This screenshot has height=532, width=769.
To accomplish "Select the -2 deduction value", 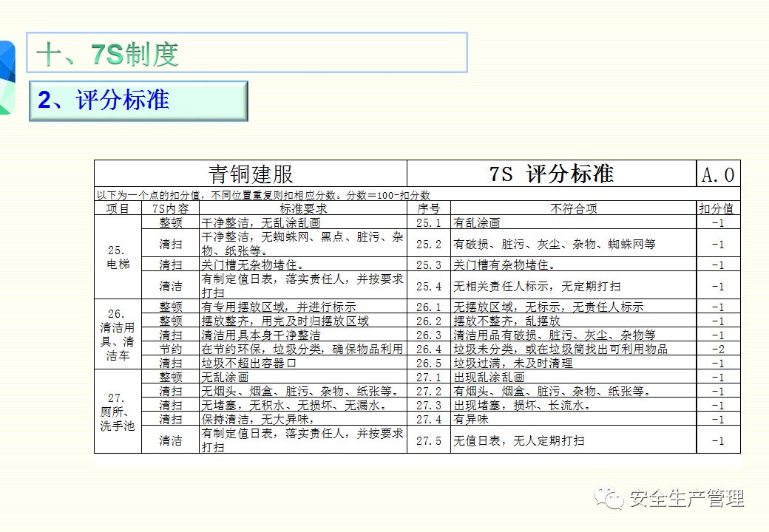I will click(x=718, y=349).
